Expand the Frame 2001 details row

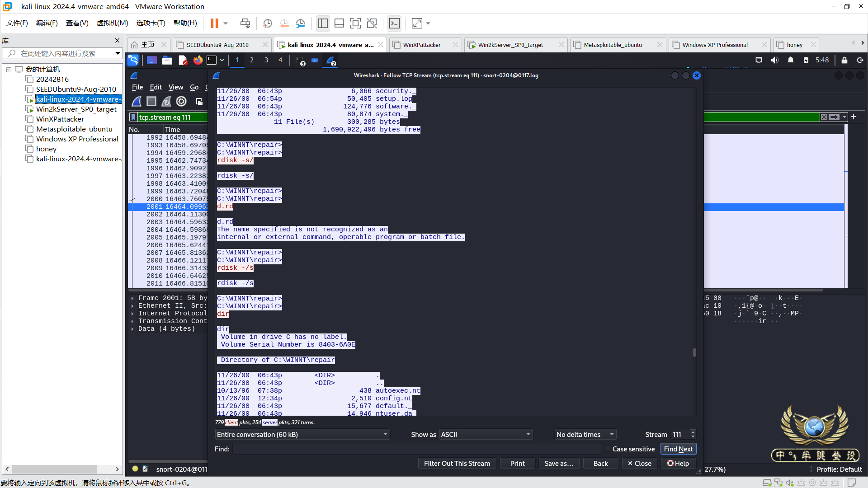pos(132,298)
